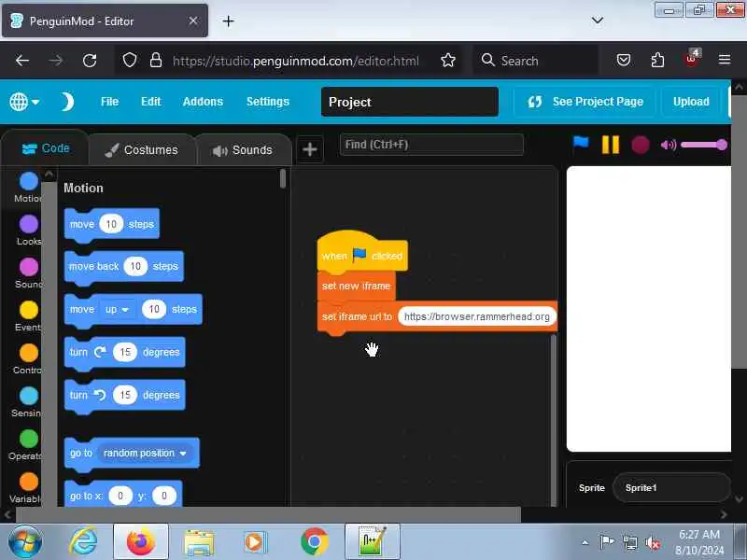Select the Looks category circle
This screenshot has height=560, width=747.
(29, 224)
